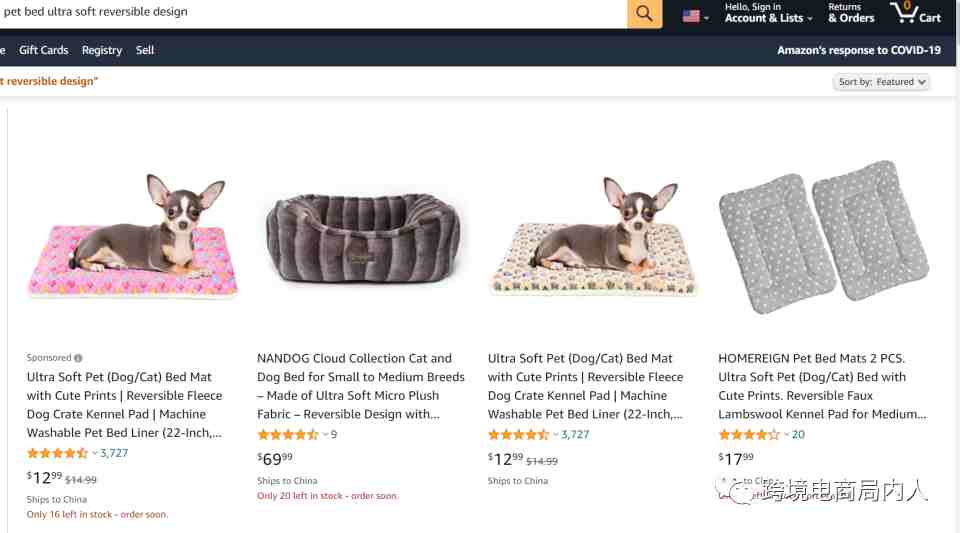This screenshot has width=960, height=533.
Task: Open the Sort by Featured dropdown
Action: 881,82
